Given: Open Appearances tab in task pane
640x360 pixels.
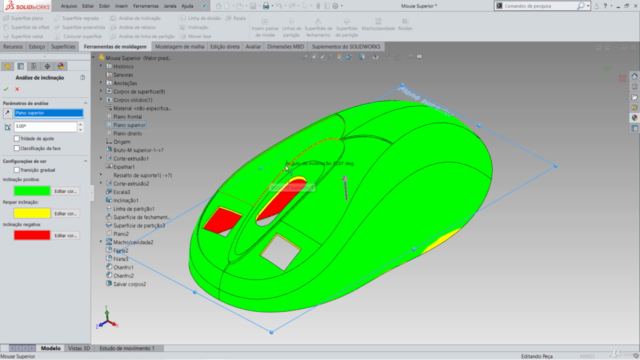Looking at the screenshot, I should pyautogui.click(x=634, y=118).
